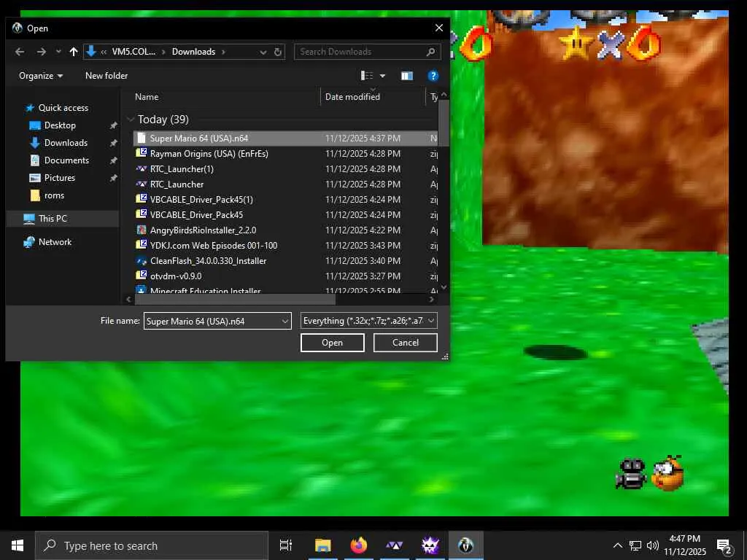Click the Open button
This screenshot has width=747, height=560.
click(332, 343)
